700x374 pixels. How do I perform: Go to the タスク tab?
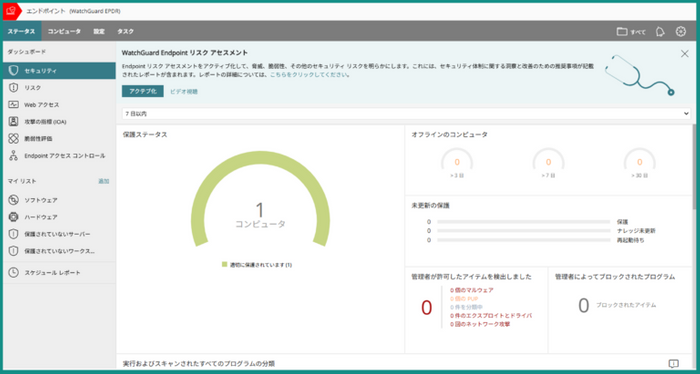125,32
